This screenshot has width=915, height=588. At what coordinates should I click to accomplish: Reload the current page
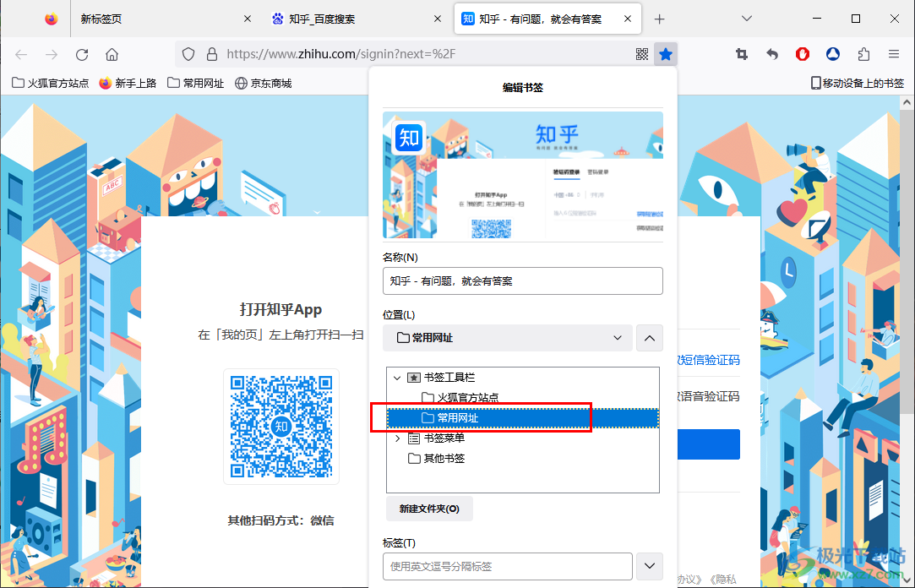pos(82,54)
